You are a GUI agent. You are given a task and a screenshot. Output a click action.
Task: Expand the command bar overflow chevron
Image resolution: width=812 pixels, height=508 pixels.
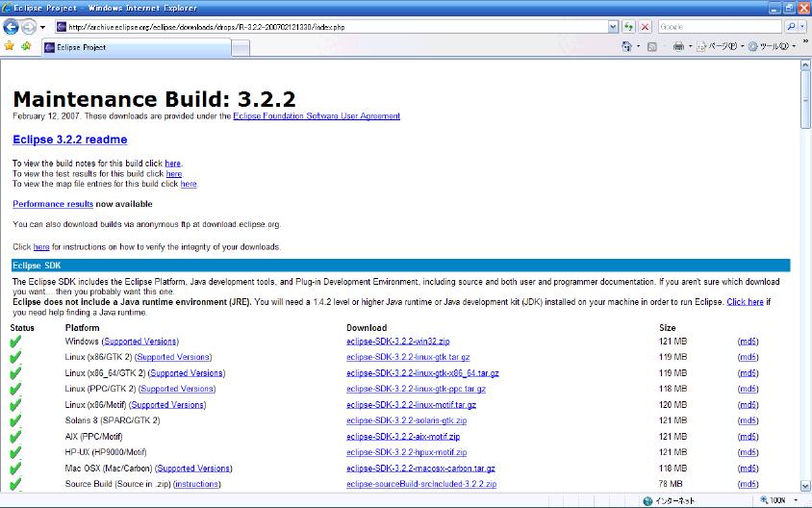coord(805,41)
